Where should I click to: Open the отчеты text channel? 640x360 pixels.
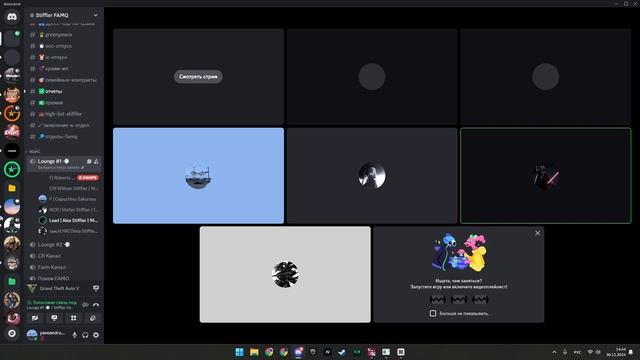click(64, 91)
